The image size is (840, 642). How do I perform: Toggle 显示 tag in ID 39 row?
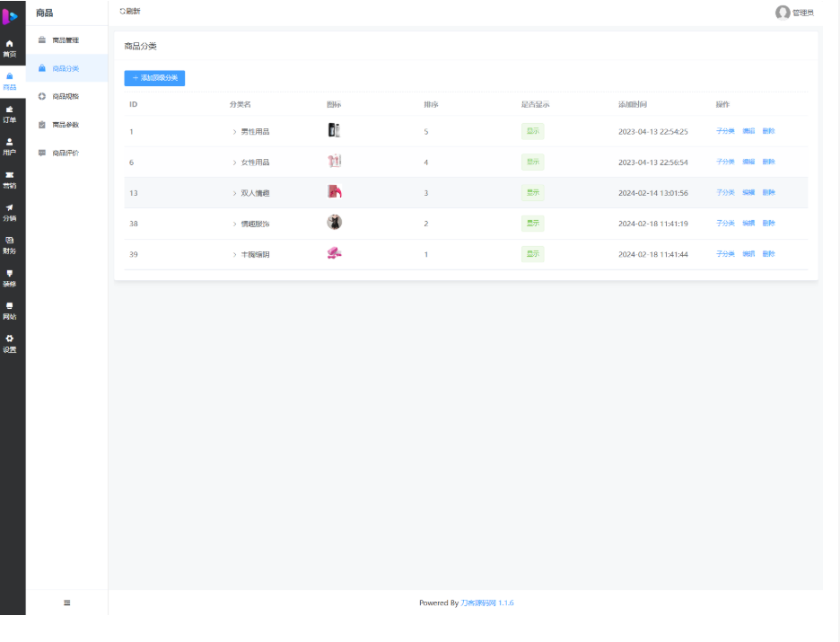click(532, 254)
